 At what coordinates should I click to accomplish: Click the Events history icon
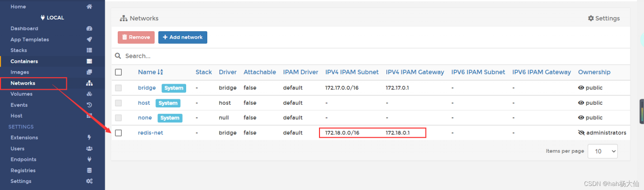click(x=89, y=105)
